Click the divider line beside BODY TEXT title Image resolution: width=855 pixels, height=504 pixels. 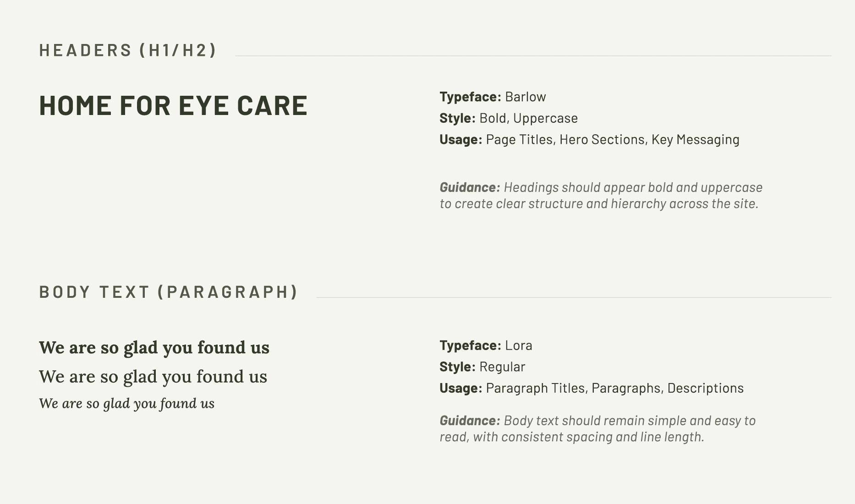click(574, 298)
